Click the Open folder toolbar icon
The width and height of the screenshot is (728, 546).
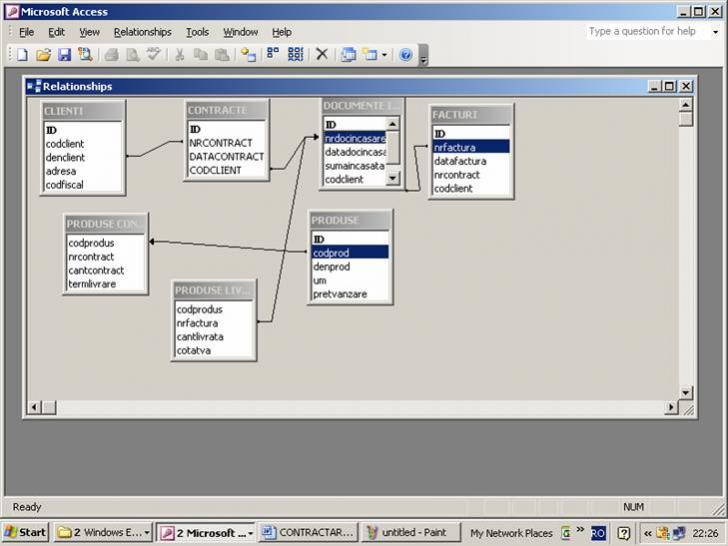pyautogui.click(x=43, y=55)
